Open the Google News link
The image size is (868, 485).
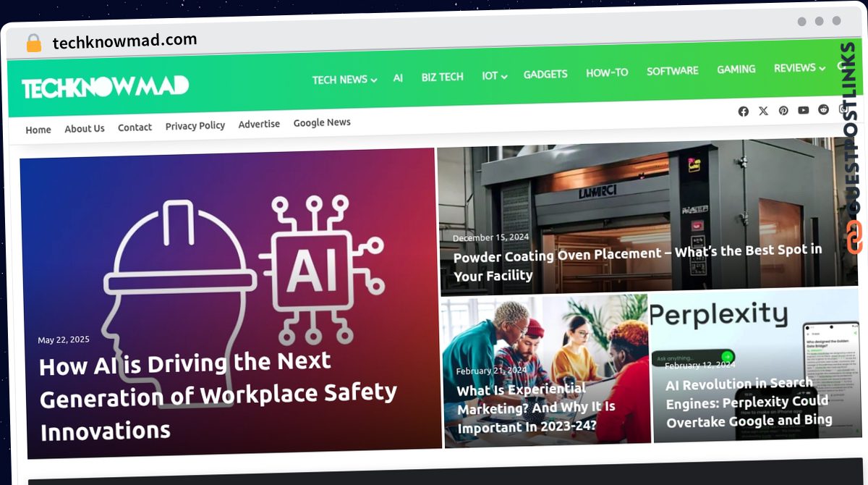tap(322, 122)
